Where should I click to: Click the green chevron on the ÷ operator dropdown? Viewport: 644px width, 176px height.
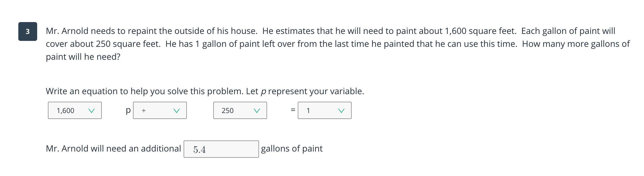pyautogui.click(x=177, y=111)
